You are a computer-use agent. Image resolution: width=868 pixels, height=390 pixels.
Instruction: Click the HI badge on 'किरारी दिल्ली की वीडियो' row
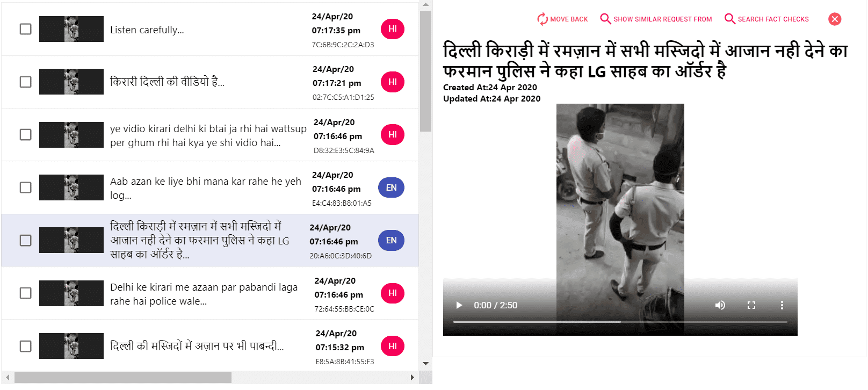click(393, 82)
